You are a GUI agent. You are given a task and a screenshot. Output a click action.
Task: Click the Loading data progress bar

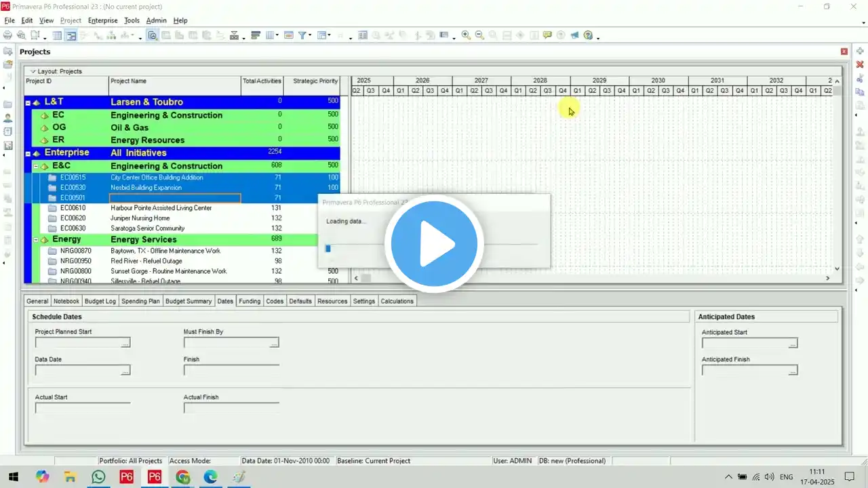[x=431, y=248]
